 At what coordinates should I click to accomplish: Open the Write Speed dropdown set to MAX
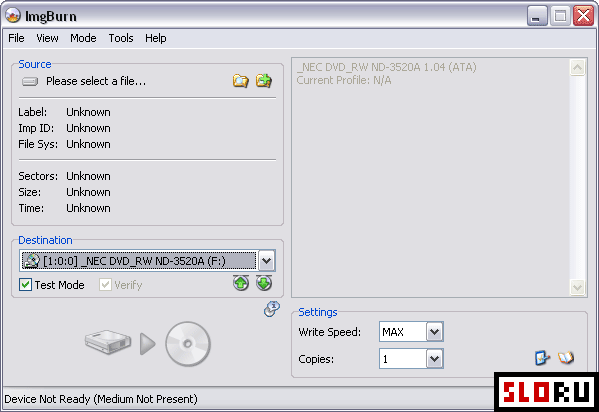tap(435, 332)
